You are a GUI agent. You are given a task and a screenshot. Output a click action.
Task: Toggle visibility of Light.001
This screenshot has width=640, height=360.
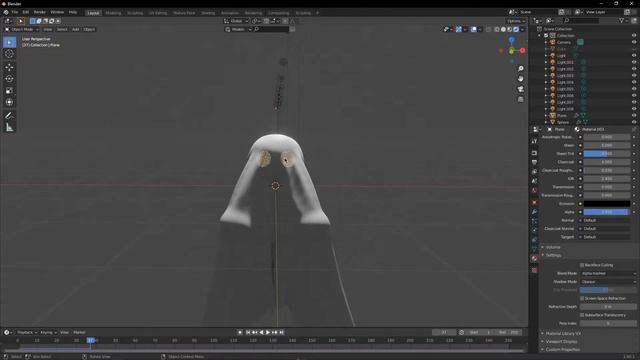(634, 62)
